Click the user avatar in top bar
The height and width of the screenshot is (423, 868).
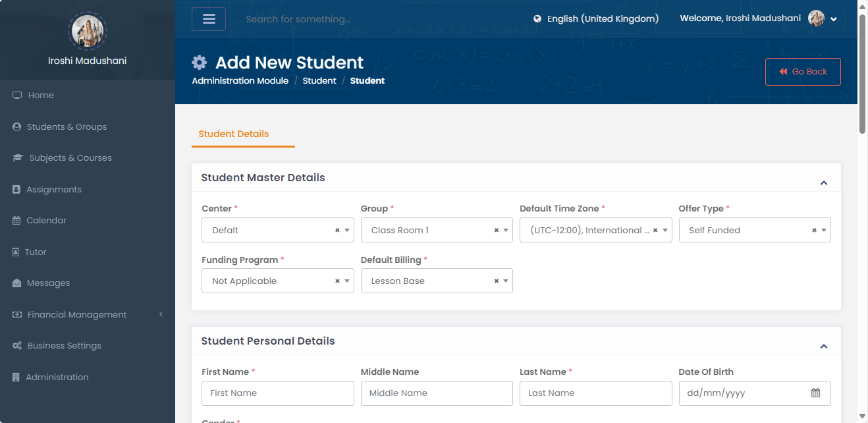(816, 18)
